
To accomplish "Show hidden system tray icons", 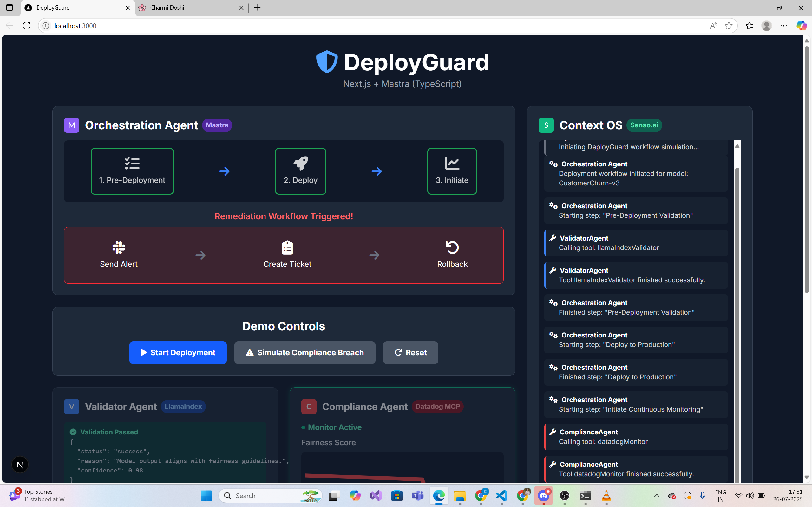I will [657, 496].
